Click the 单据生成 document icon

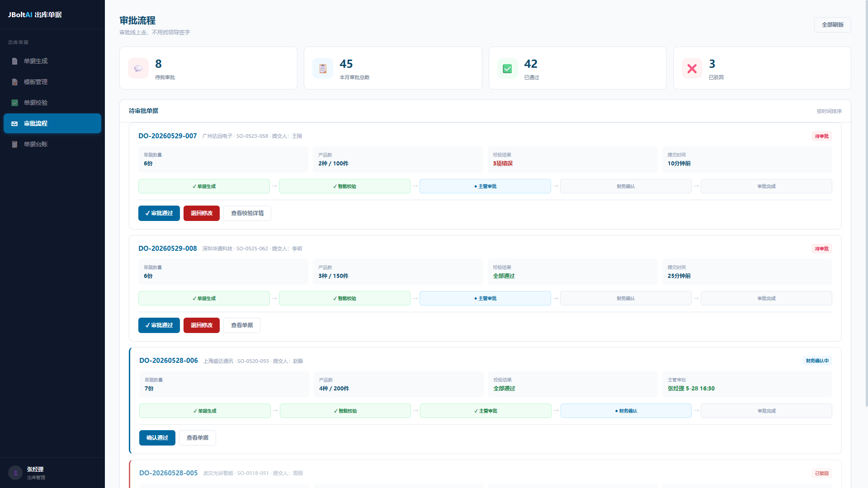point(14,61)
